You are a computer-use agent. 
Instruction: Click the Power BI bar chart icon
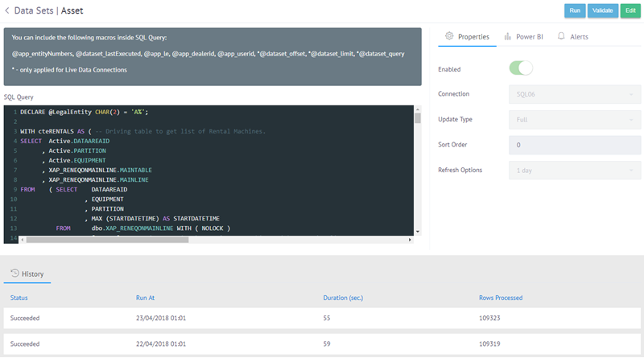pos(507,36)
